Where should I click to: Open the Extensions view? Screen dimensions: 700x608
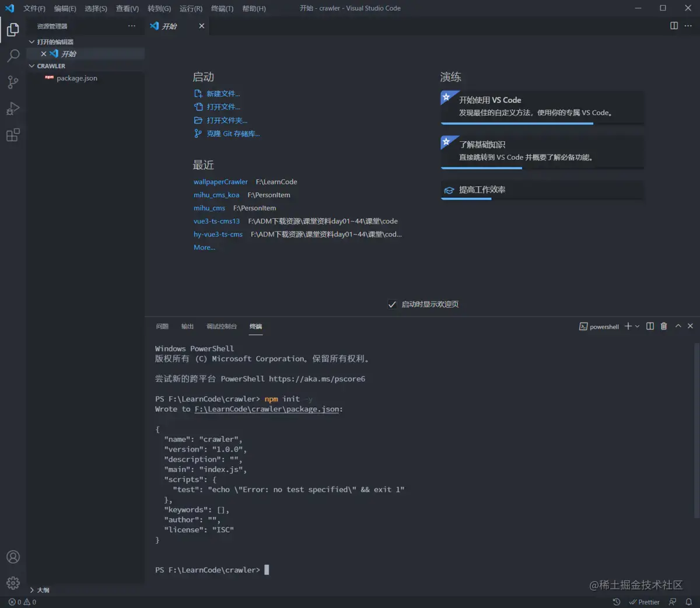point(13,135)
